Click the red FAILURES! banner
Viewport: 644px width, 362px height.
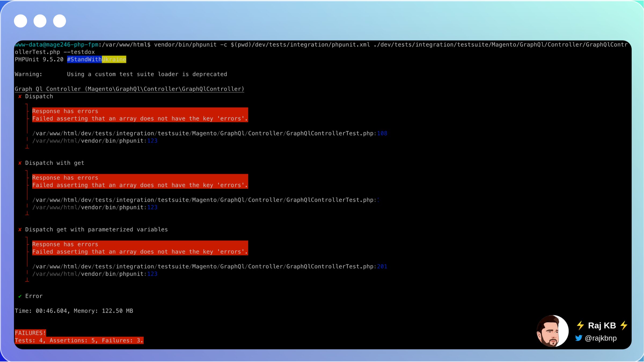click(30, 333)
